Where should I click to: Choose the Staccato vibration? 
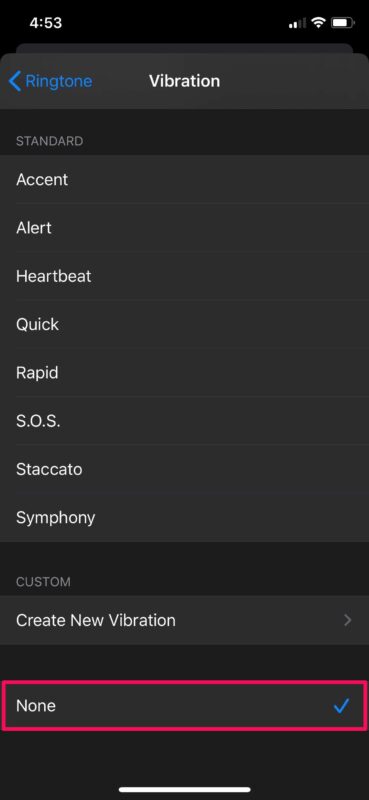click(184, 469)
